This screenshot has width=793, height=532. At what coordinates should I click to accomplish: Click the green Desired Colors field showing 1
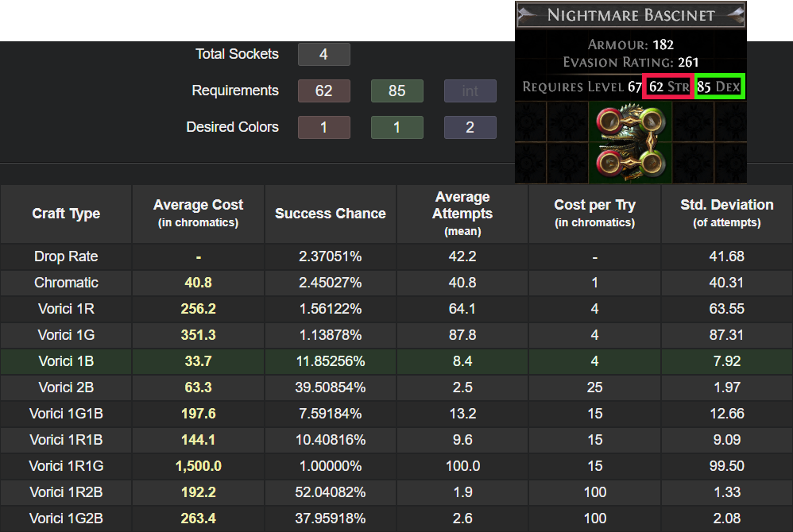click(396, 127)
